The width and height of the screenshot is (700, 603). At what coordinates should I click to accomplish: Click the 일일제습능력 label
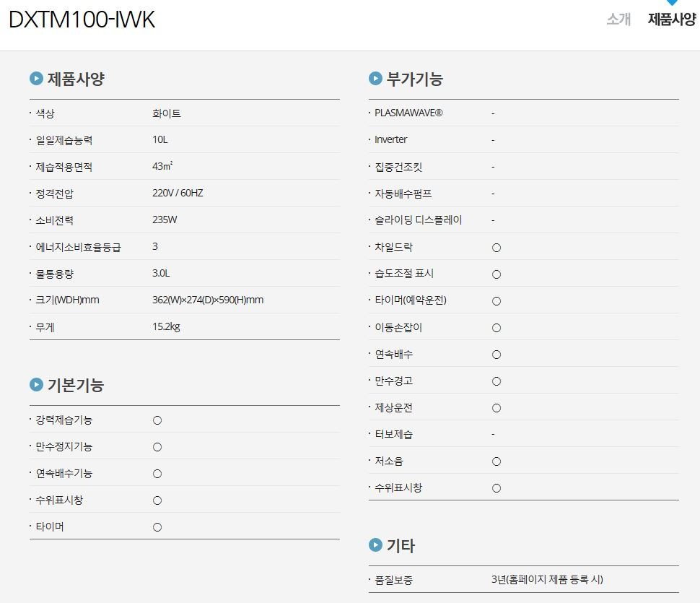(x=64, y=140)
